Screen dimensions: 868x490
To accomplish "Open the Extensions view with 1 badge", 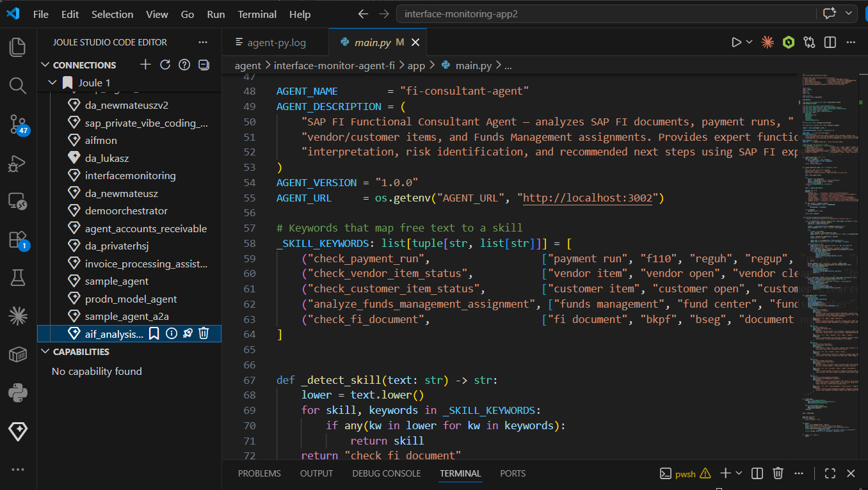I will (18, 240).
